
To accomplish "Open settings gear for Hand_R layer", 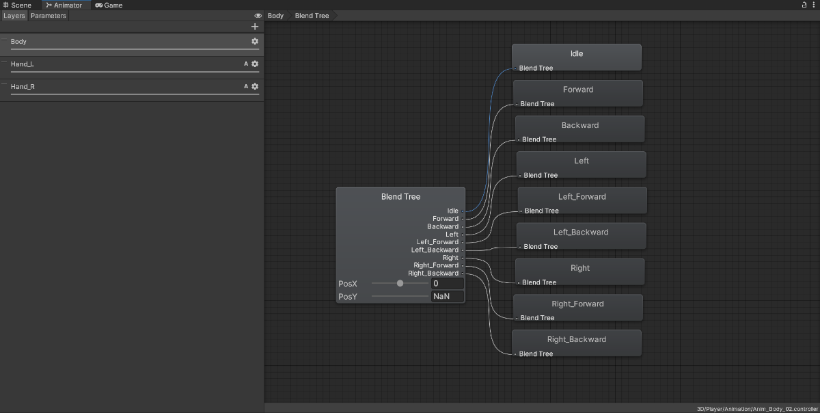I will pyautogui.click(x=255, y=87).
